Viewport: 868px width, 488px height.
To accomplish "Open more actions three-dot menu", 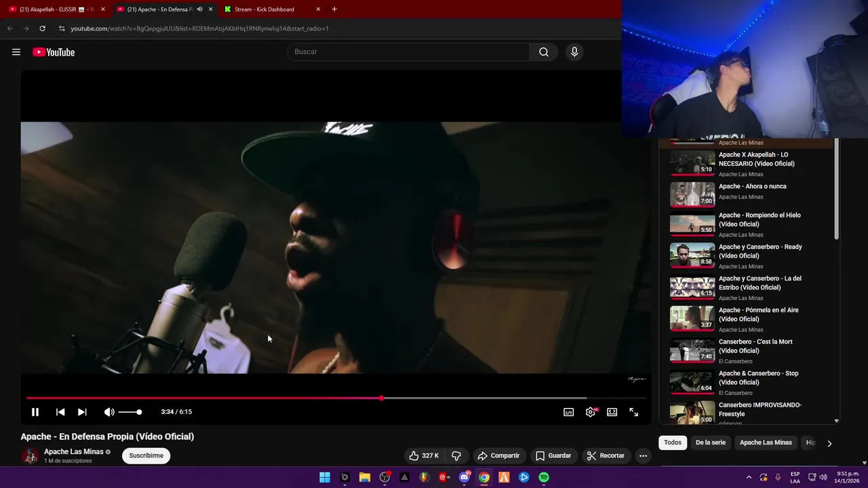I will click(x=643, y=455).
